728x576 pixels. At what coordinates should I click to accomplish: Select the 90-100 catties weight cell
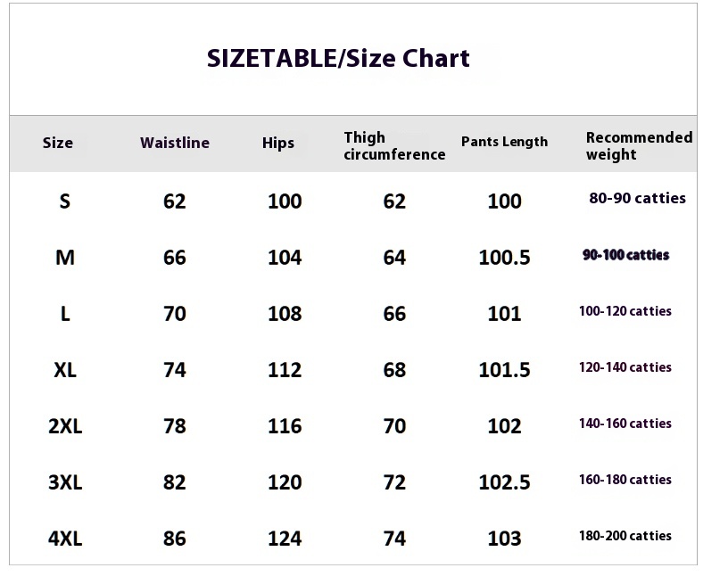coord(626,255)
